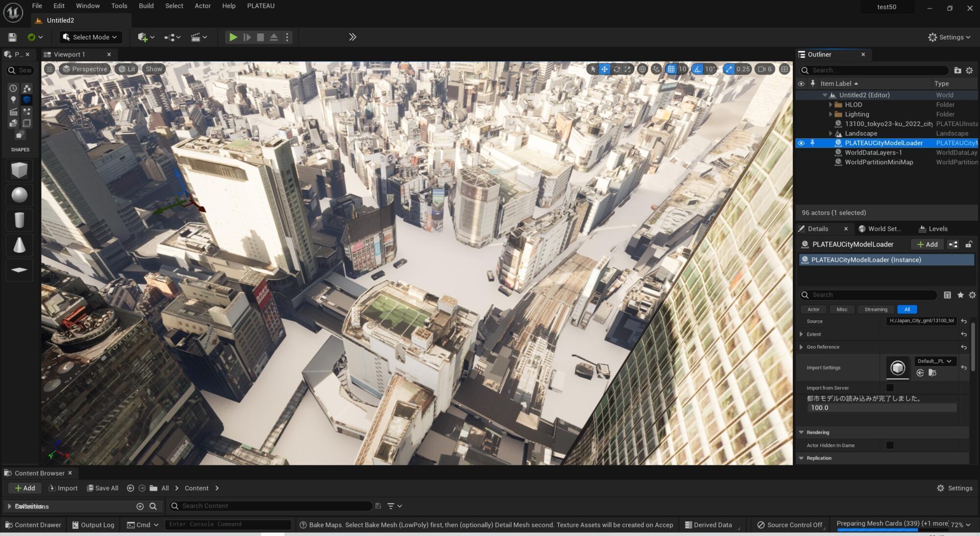Save the current level via disk icon
This screenshot has width=980, height=536.
point(12,37)
